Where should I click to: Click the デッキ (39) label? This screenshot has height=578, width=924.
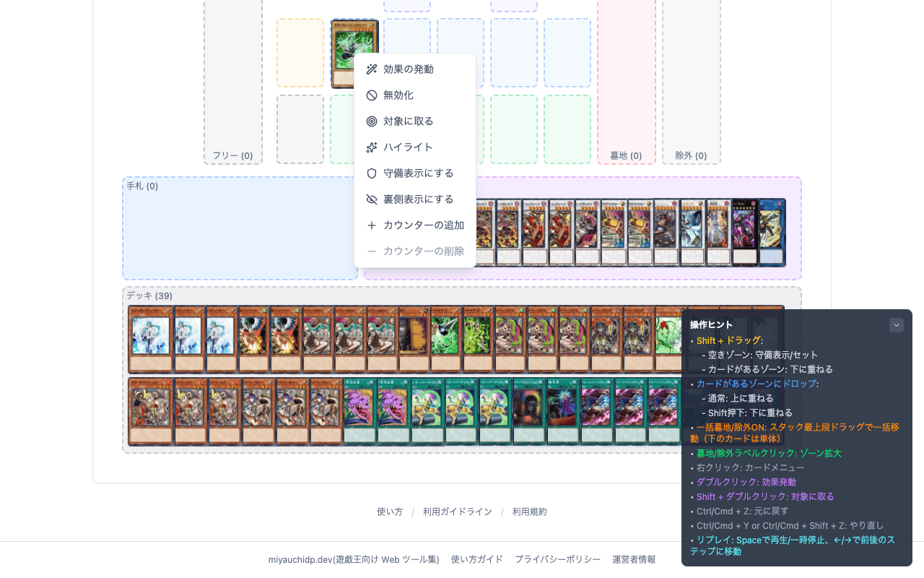click(149, 296)
